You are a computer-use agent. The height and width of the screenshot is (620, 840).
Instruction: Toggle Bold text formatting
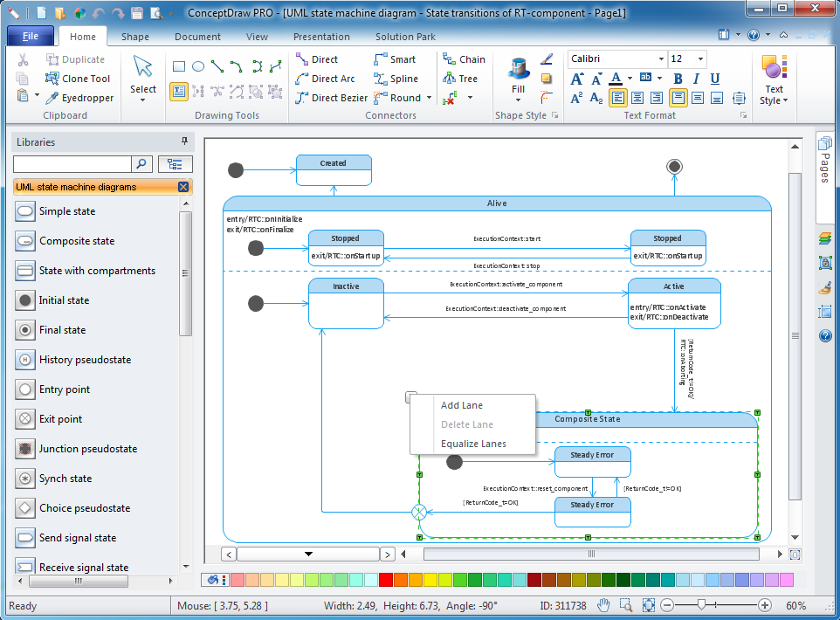pyautogui.click(x=678, y=79)
